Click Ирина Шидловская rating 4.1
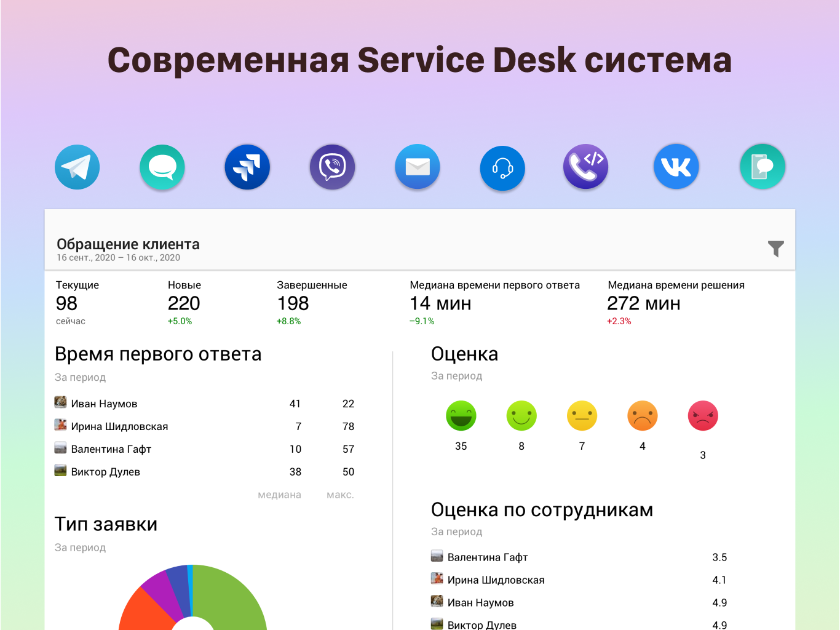840x630 pixels. click(719, 581)
